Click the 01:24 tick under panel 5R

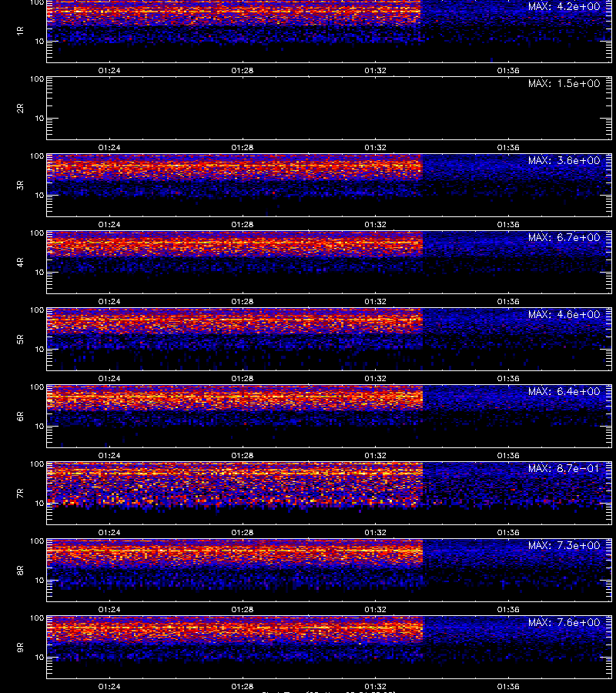(109, 378)
